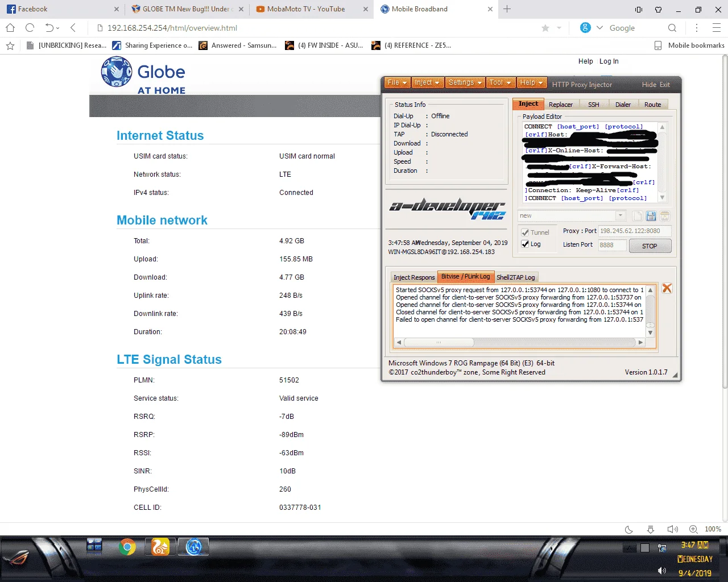Click Hide in the Injector title bar
The width and height of the screenshot is (728, 582).
(649, 85)
